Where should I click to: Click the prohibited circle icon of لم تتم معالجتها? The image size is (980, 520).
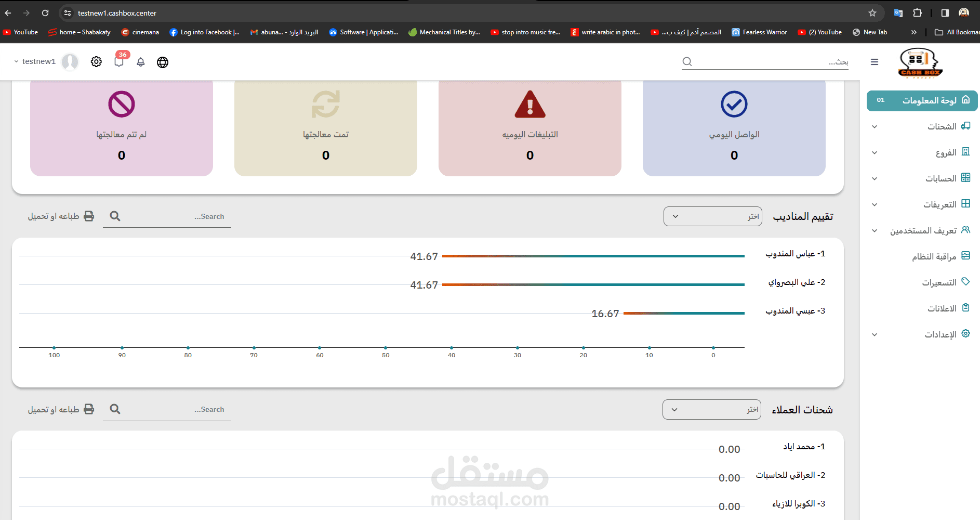122,104
